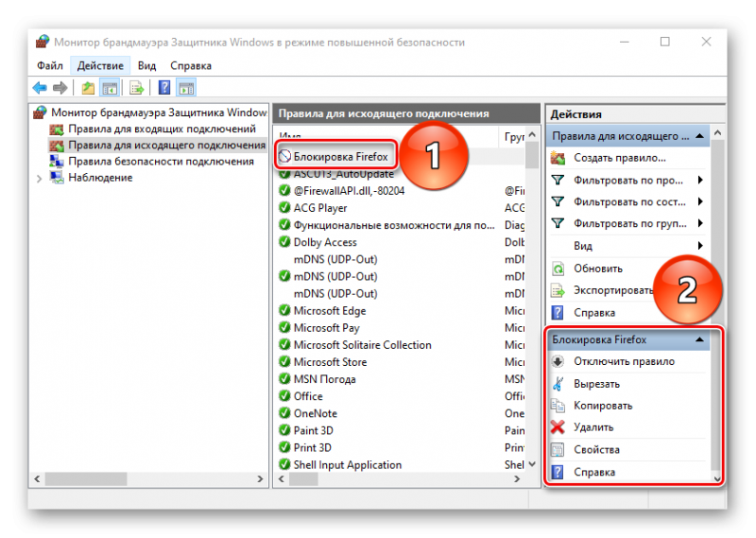The width and height of the screenshot is (756, 538).
Task: Click the scissors icon for Вырезать
Action: pos(558,384)
